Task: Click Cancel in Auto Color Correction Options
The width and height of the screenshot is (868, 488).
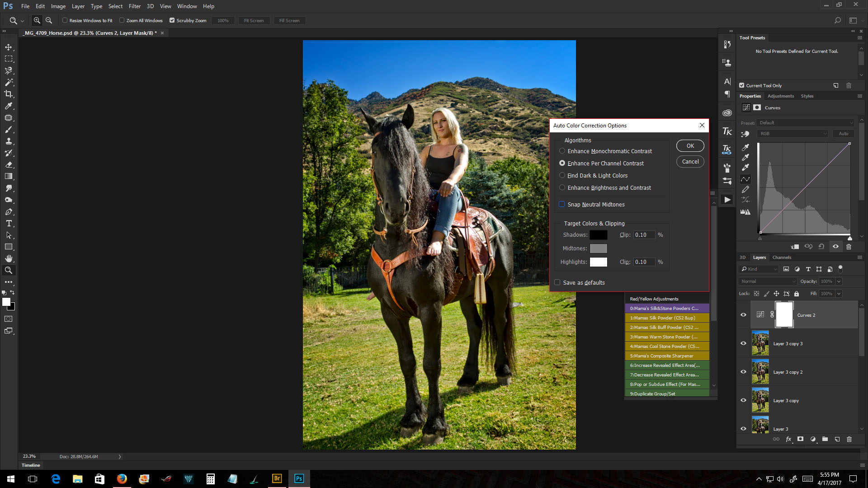Action: [x=690, y=161]
